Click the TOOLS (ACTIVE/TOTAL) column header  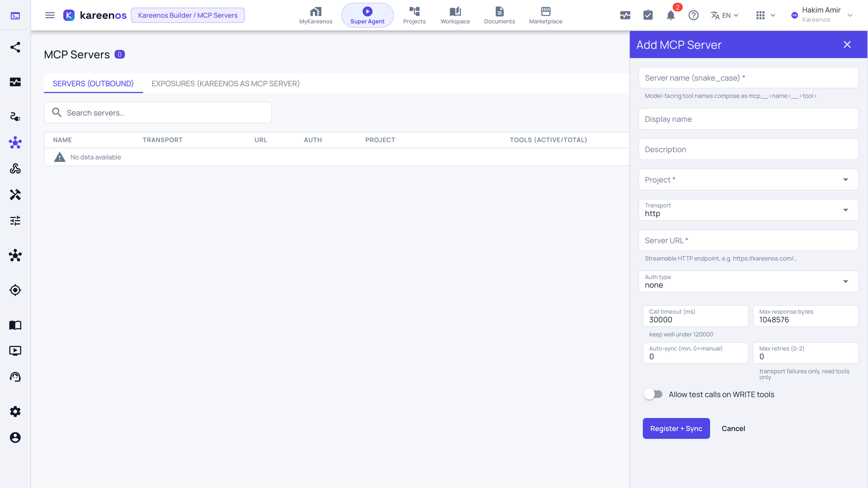click(548, 140)
